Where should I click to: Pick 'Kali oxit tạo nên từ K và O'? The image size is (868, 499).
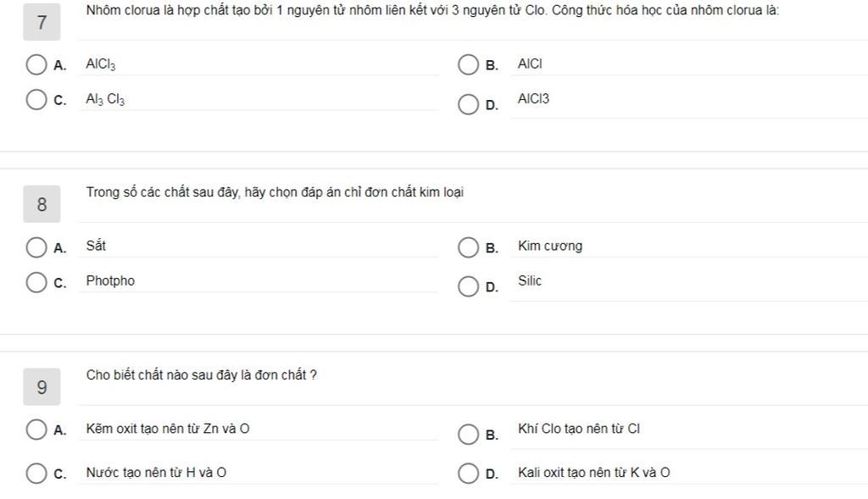(469, 473)
